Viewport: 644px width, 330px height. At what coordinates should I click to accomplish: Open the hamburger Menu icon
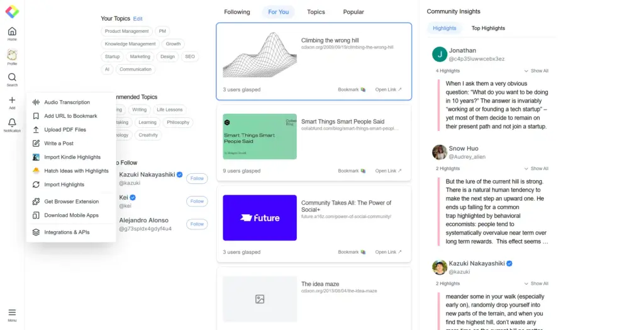[12, 312]
